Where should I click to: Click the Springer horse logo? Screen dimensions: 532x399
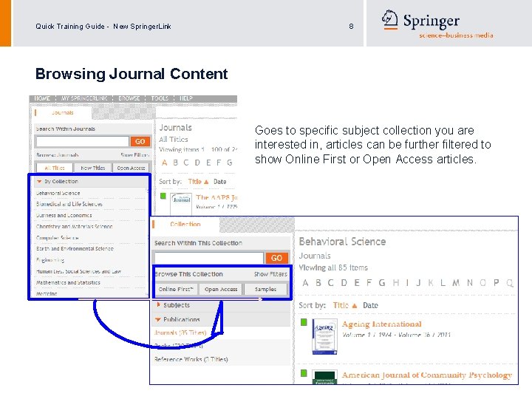pyautogui.click(x=390, y=19)
